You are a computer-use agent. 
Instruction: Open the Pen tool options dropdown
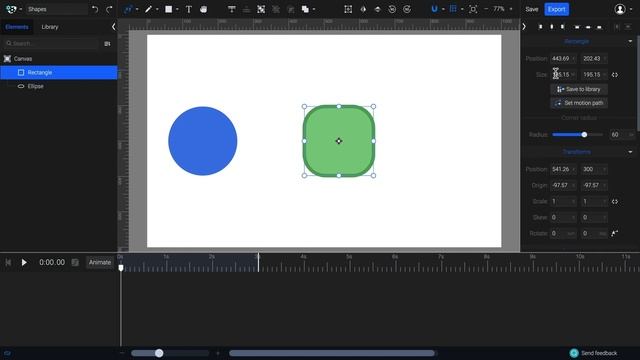click(157, 9)
